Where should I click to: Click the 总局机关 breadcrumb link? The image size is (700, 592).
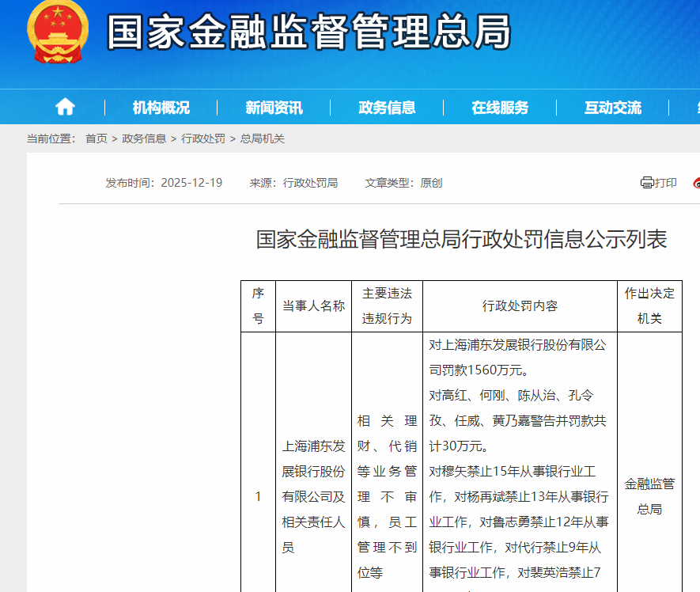click(263, 139)
